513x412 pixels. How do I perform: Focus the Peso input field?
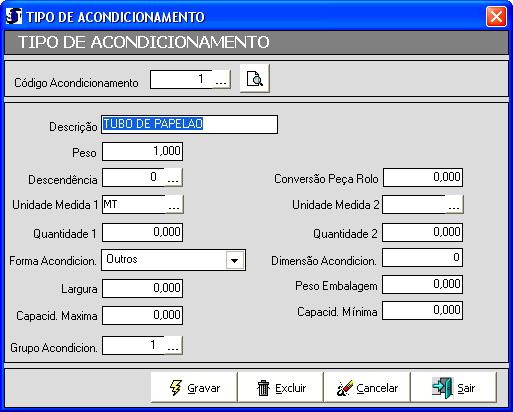142,151
